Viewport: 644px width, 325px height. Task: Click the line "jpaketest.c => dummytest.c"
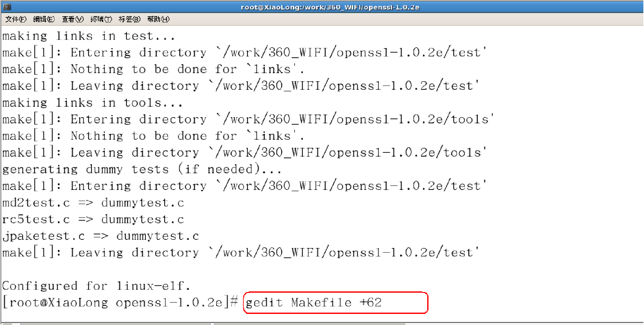click(x=101, y=236)
